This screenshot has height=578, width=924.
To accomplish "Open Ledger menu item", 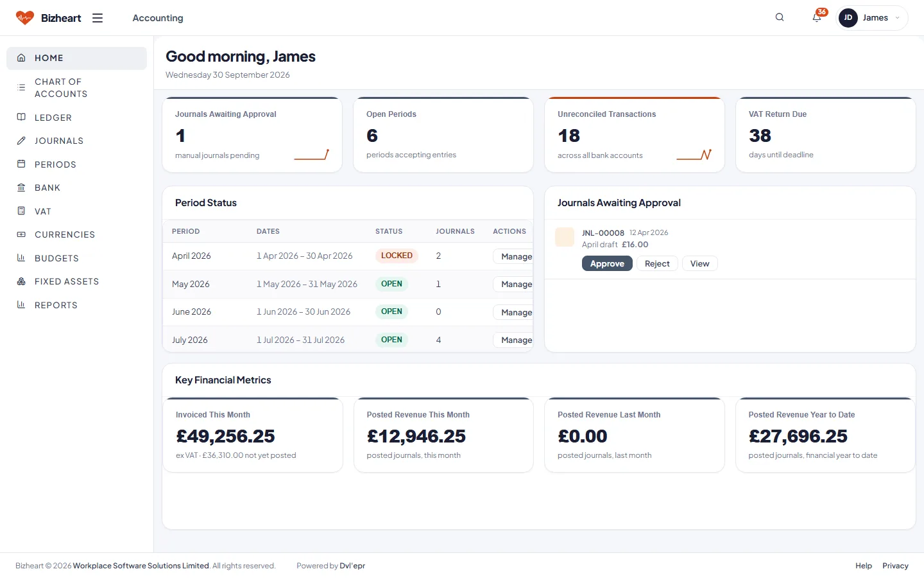I will [76, 118].
